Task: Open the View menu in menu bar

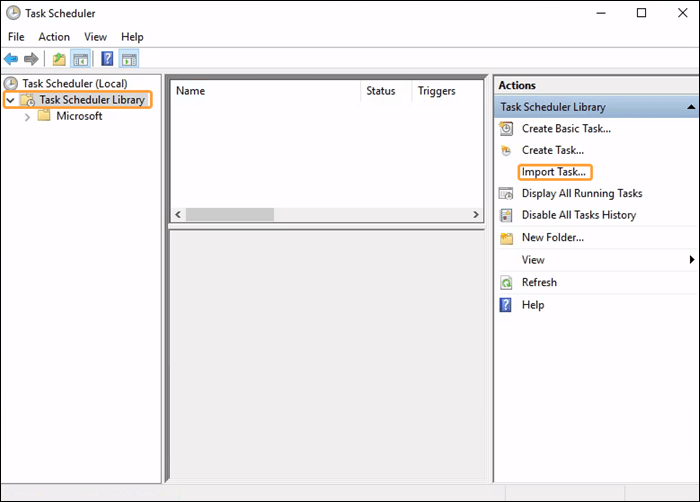Action: [96, 37]
